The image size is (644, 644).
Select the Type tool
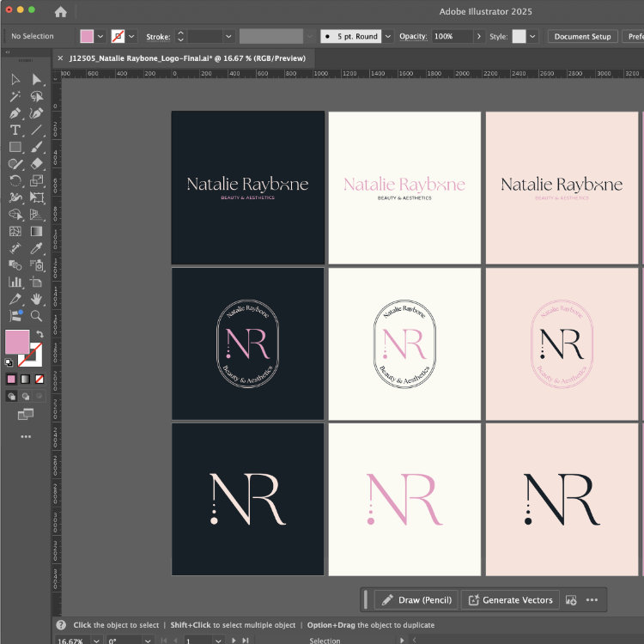pyautogui.click(x=15, y=131)
